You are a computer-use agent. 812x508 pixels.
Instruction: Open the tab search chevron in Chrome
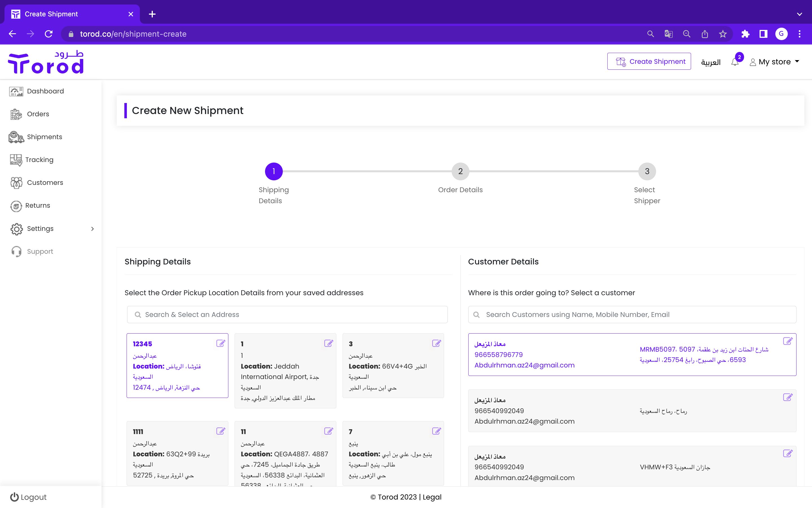pos(800,14)
